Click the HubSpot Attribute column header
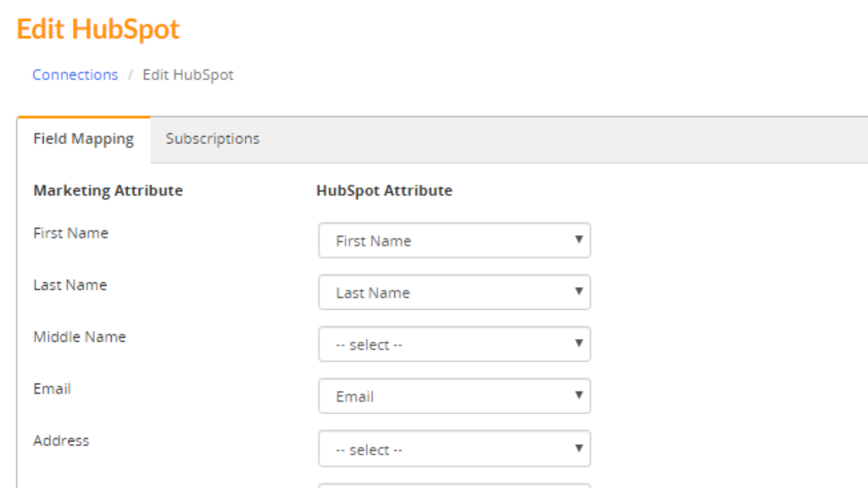Image resolution: width=868 pixels, height=488 pixels. click(x=384, y=190)
